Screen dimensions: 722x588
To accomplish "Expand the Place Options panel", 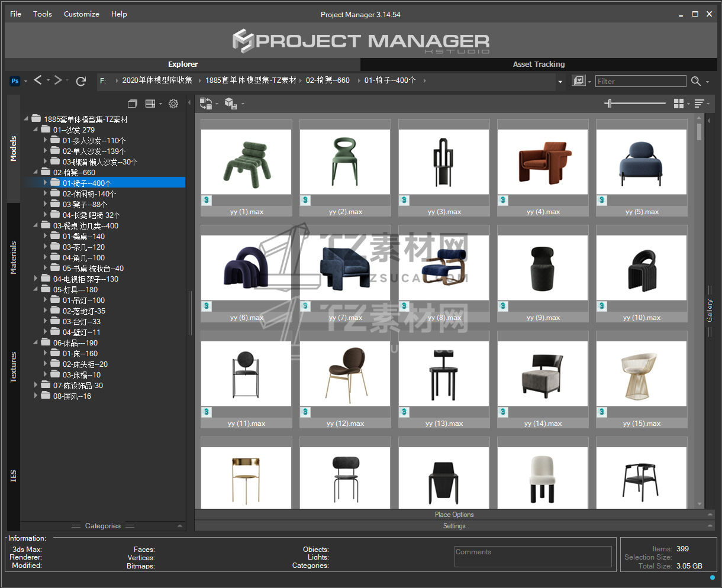I will 455,515.
